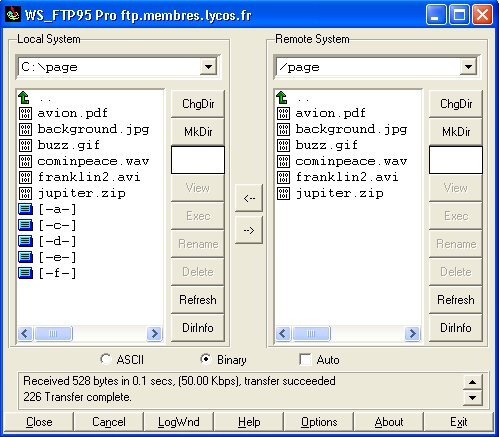The width and height of the screenshot is (499, 437).
Task: Click the file icon of remote background.jpg
Action: [283, 129]
